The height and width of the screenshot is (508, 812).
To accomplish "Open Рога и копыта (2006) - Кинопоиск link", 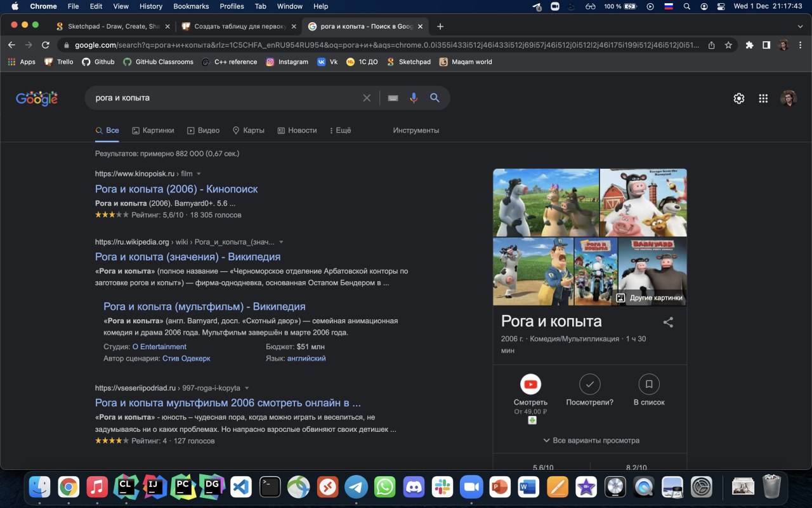I will (176, 189).
